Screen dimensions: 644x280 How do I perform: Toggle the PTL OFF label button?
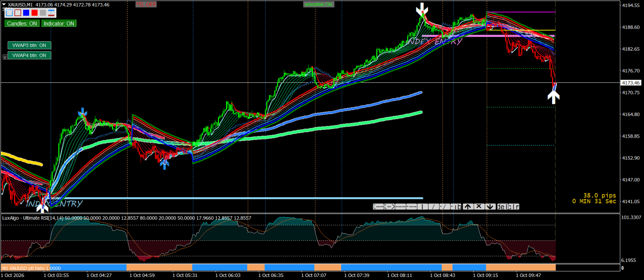click(146, 4)
